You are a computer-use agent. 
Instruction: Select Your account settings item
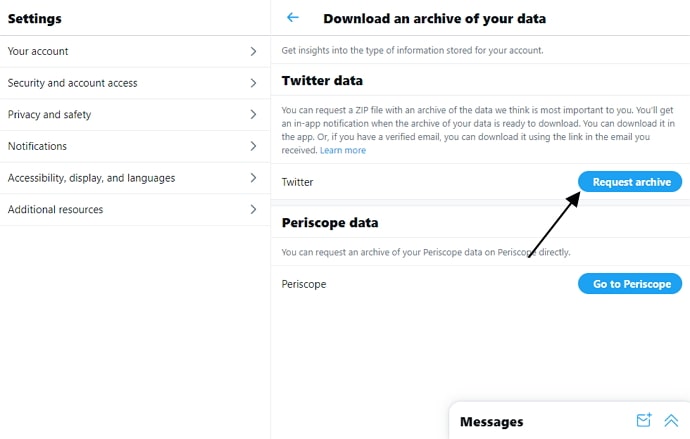tap(135, 51)
